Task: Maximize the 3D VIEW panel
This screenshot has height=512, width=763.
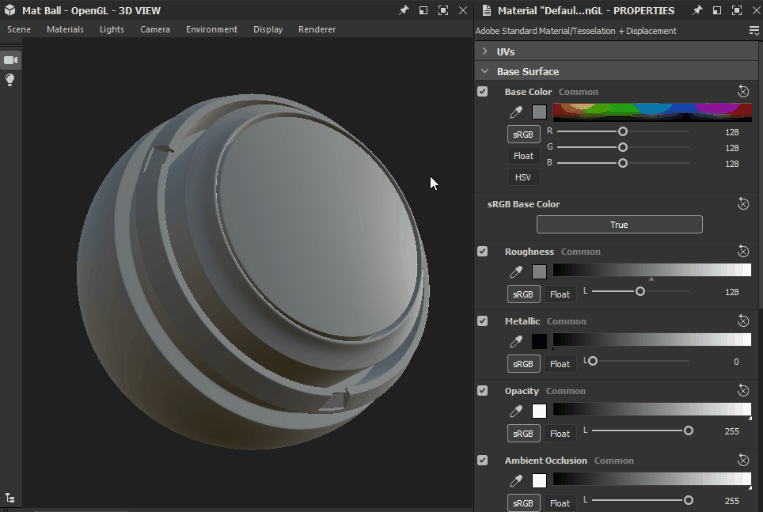Action: coord(443,10)
